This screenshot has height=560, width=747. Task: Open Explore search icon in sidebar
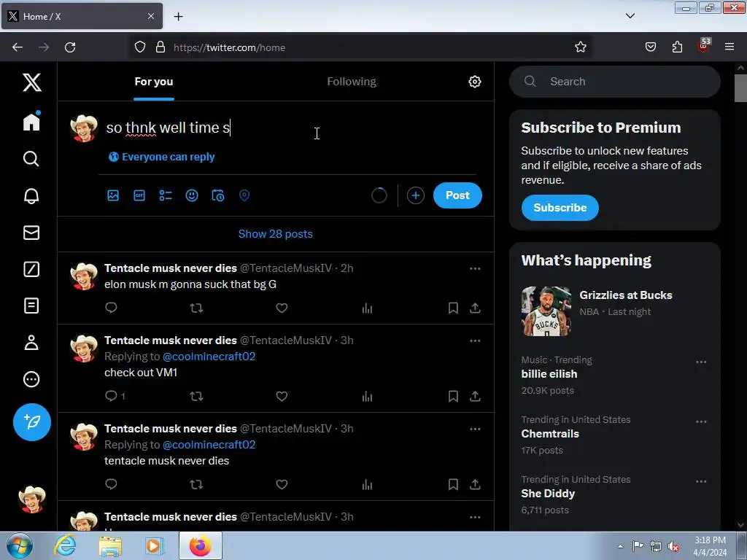point(31,158)
